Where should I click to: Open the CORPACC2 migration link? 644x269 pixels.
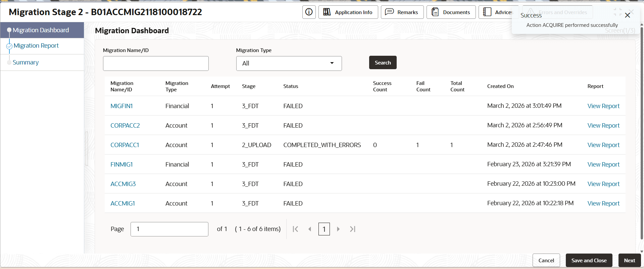[125, 126]
